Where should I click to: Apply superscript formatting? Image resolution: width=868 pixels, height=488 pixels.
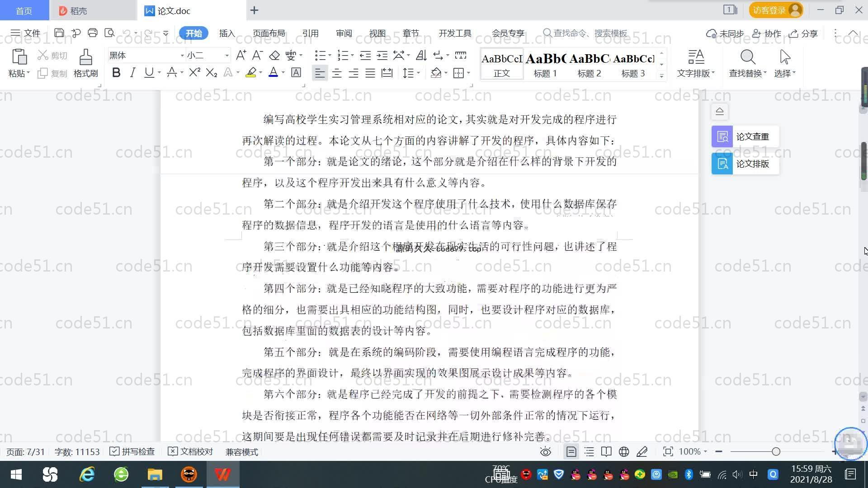(x=194, y=72)
